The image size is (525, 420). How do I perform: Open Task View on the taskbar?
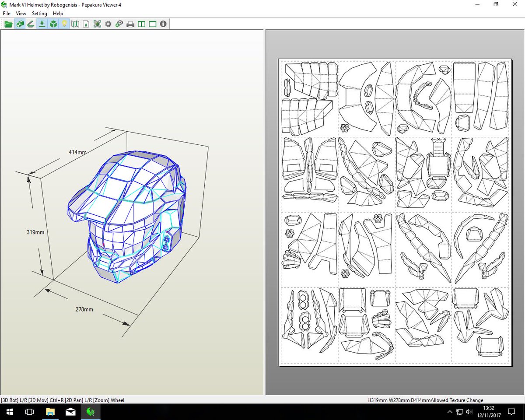tap(30, 412)
